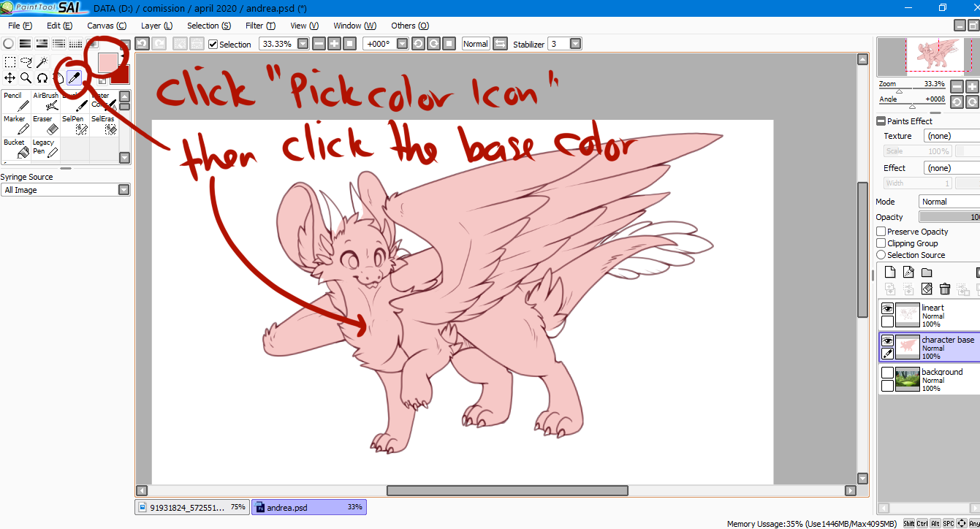
Task: Click the background red color swatch
Action: tap(121, 75)
